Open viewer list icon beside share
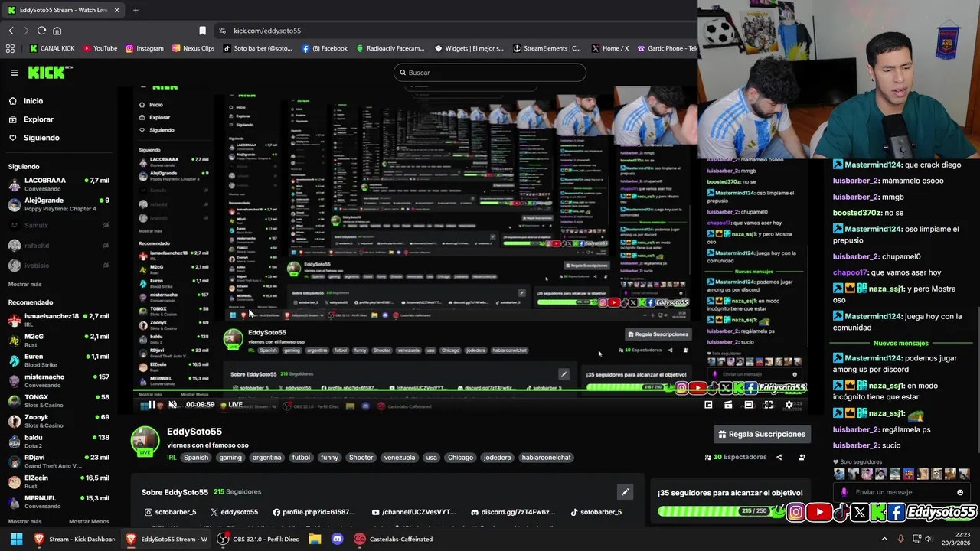Screen dimensions: 980x551 click(x=802, y=458)
